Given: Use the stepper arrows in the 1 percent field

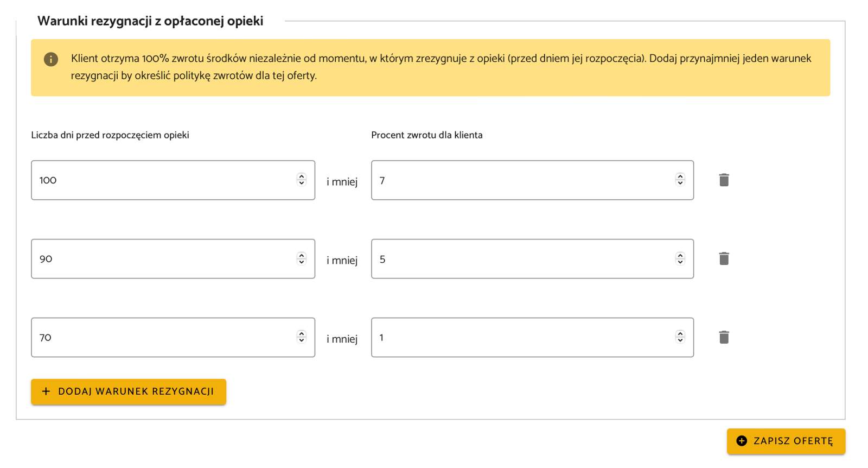Looking at the screenshot, I should pyautogui.click(x=680, y=337).
